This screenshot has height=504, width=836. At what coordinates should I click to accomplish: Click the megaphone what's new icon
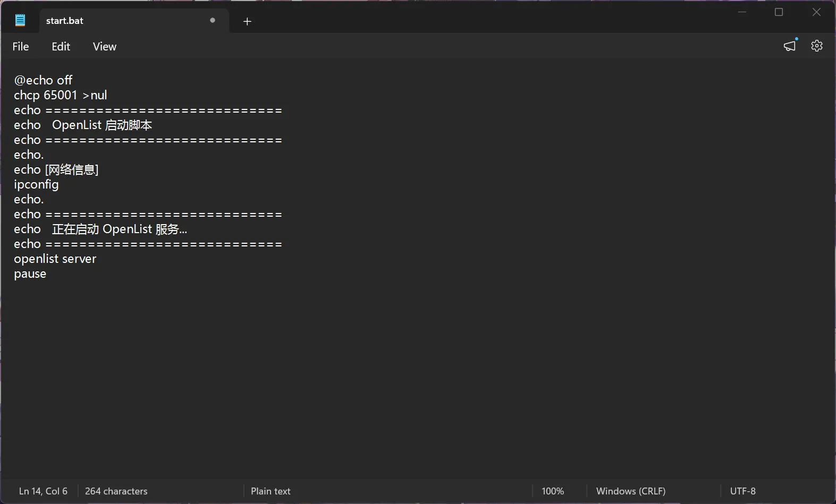coord(790,46)
